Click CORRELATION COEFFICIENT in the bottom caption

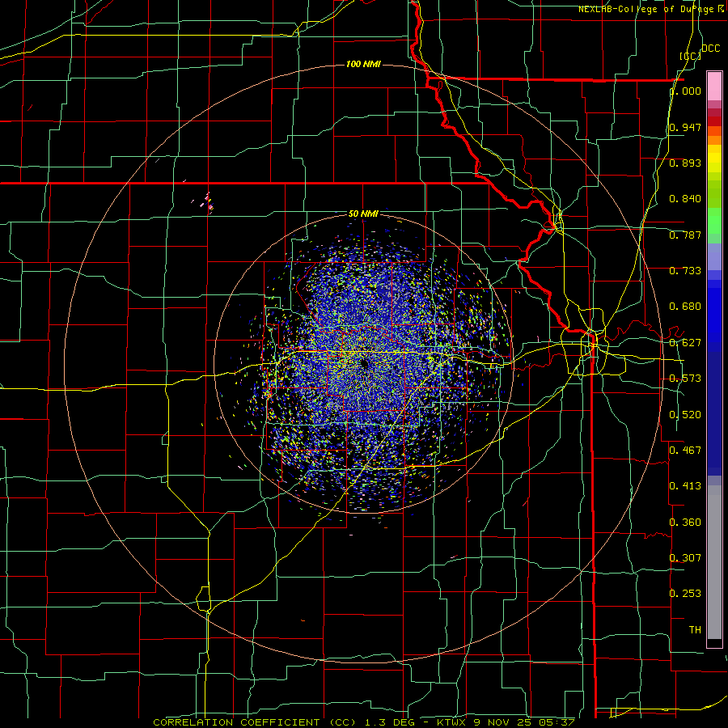(236, 722)
